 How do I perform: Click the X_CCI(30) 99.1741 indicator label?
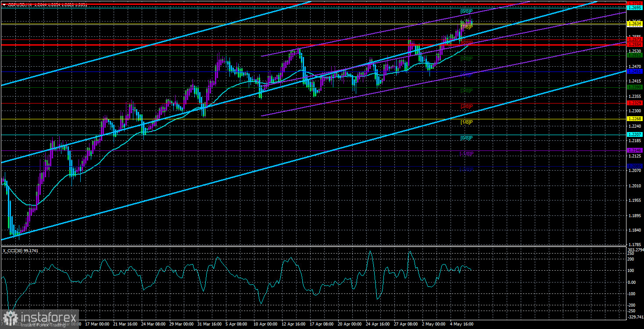(21, 250)
